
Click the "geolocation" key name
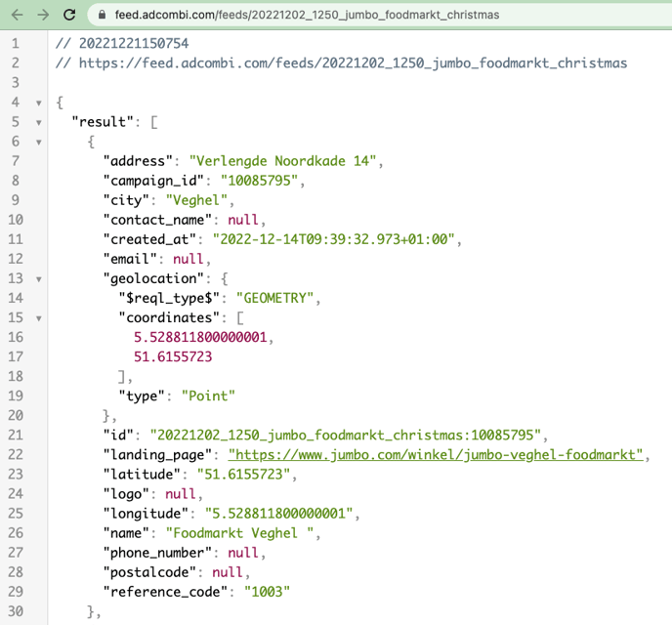tap(153, 278)
